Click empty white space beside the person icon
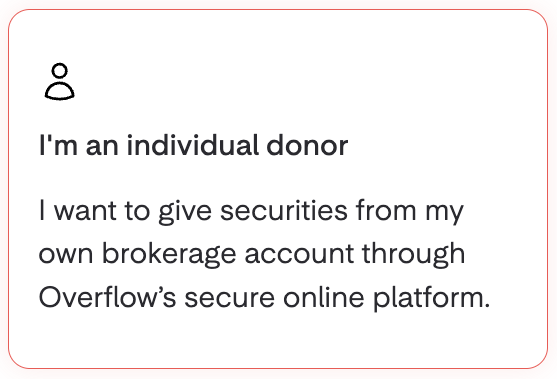Screen dimensions: 557x379 pos(284,82)
